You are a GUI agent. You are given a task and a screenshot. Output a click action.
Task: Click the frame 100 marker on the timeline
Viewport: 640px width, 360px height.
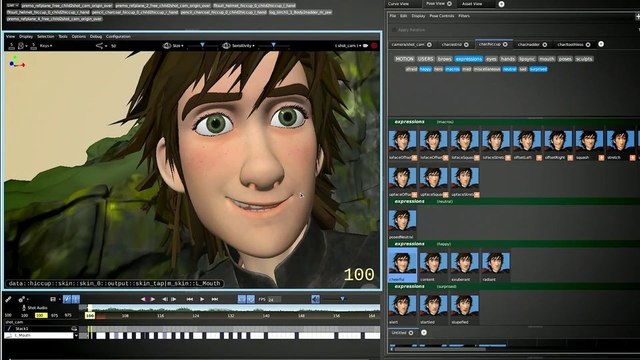tap(90, 316)
